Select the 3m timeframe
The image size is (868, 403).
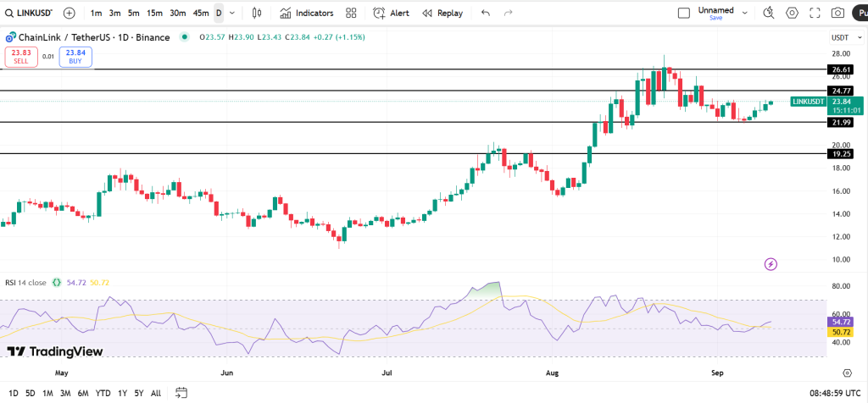114,13
